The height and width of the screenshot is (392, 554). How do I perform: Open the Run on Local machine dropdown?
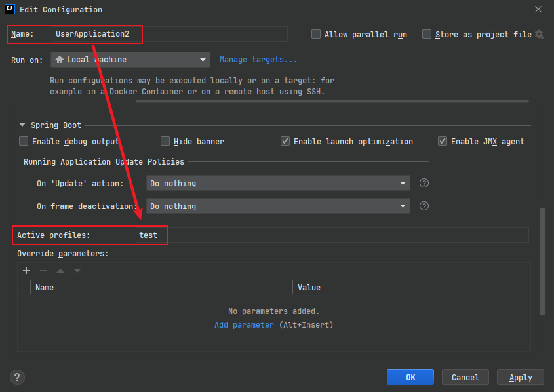130,60
